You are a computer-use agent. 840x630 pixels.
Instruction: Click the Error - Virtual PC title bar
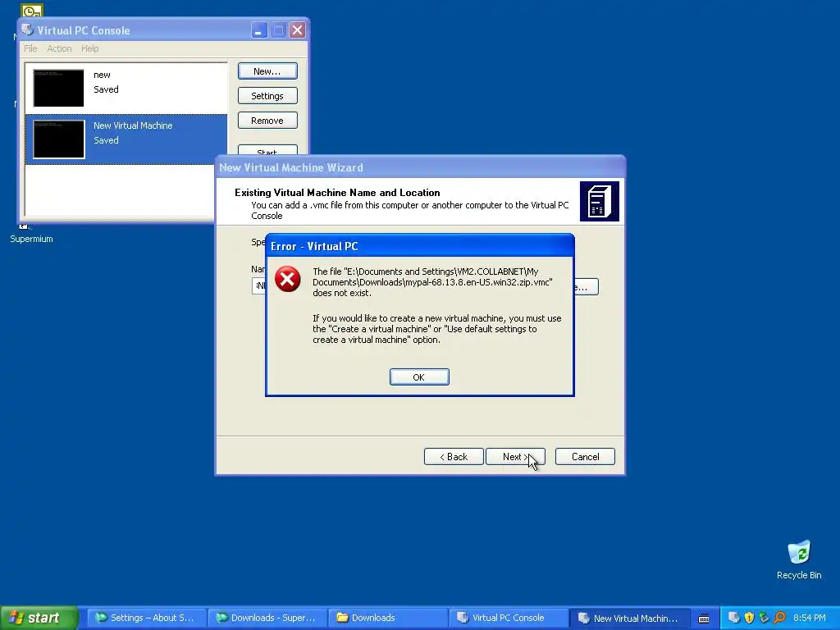tap(419, 246)
